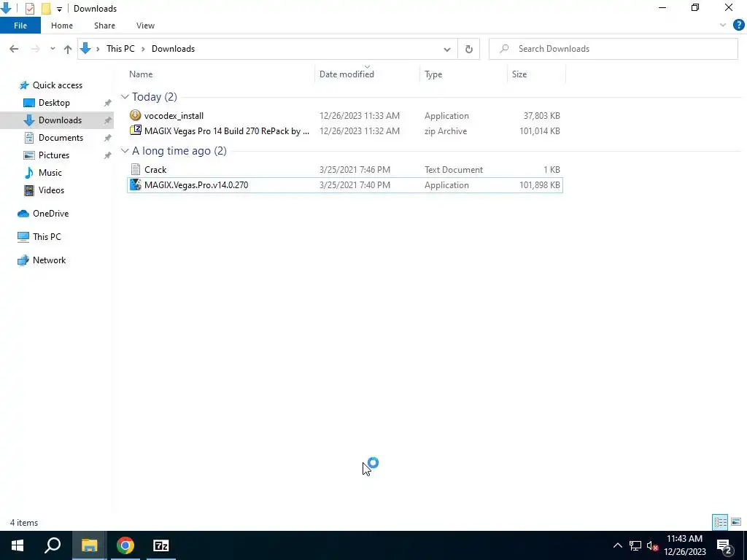This screenshot has height=560, width=747.
Task: Open Pictures in navigation pane
Action: coord(53,155)
